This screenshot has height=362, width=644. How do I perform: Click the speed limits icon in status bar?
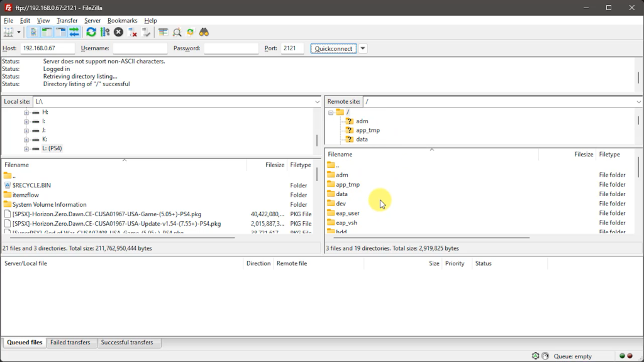[545, 356]
